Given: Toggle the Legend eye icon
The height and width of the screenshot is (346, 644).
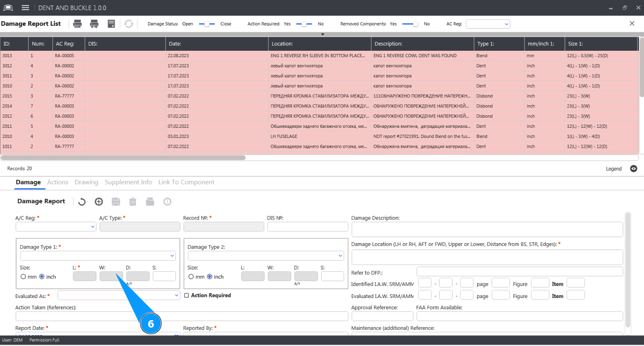Looking at the screenshot, I should 634,169.
